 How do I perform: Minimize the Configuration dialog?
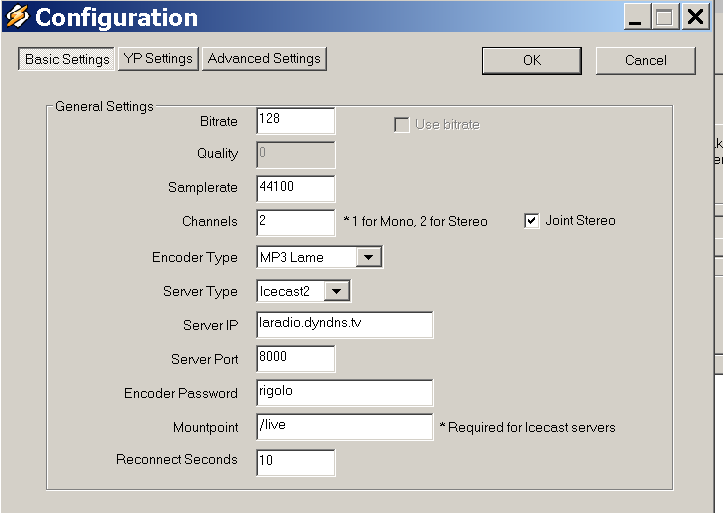tap(637, 17)
